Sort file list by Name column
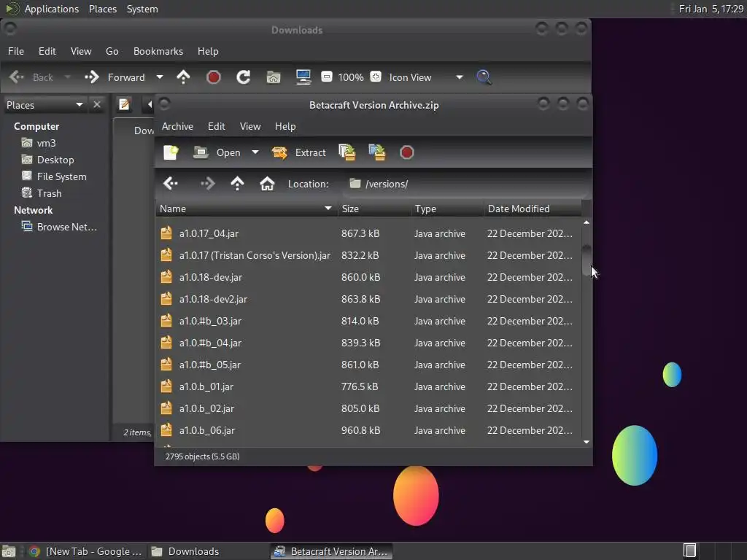747x560 pixels. 246,209
